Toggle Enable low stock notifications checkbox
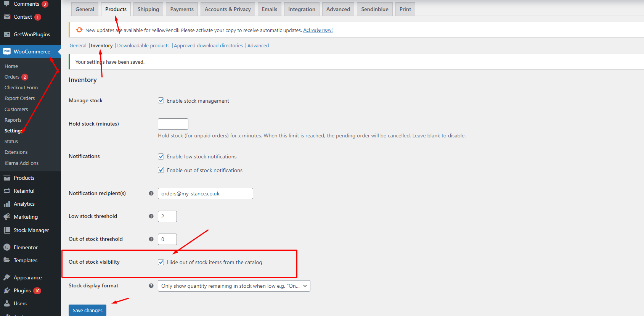The image size is (644, 316). [161, 156]
